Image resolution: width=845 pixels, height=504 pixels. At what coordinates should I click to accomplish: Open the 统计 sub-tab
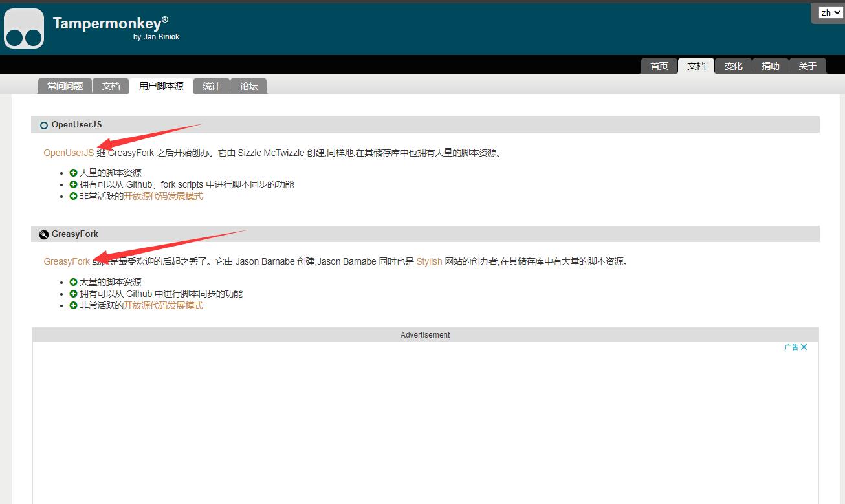212,86
